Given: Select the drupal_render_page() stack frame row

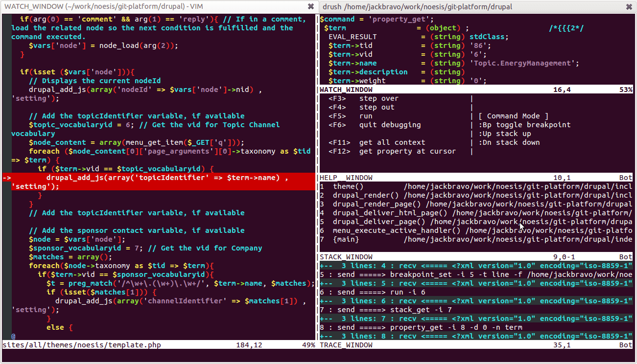Looking at the screenshot, I should click(476, 204).
